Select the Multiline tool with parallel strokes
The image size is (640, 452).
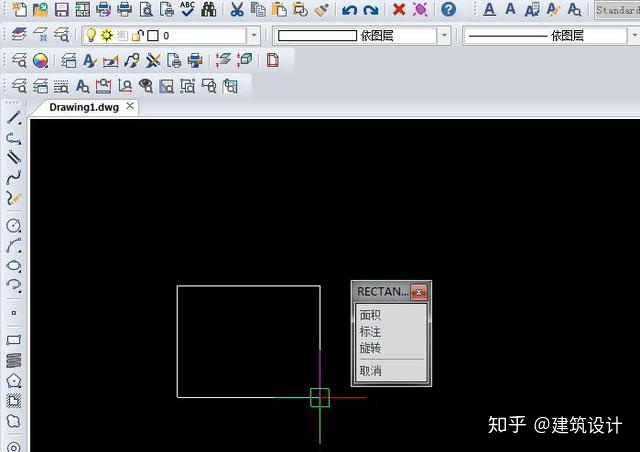[14, 158]
